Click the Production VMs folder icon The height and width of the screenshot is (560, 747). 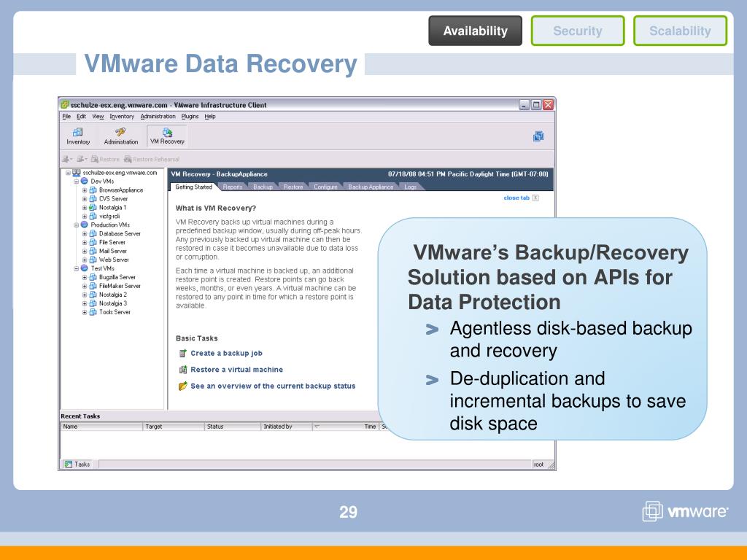coord(85,225)
